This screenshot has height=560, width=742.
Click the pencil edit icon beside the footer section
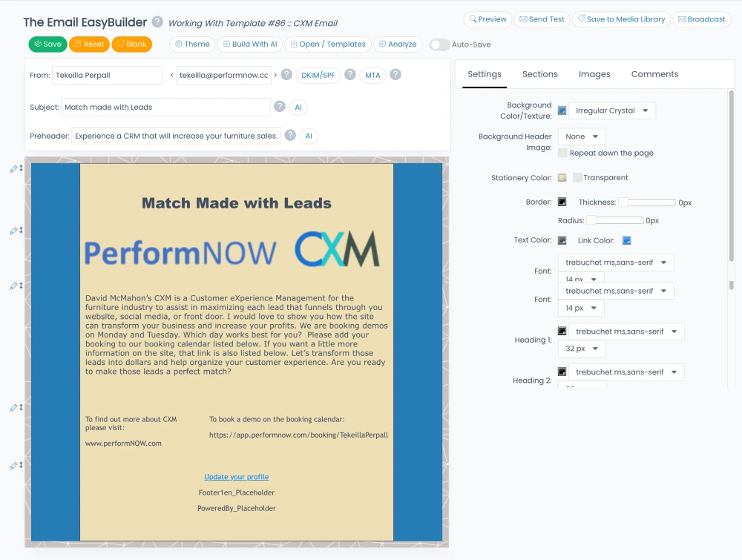pos(13,466)
